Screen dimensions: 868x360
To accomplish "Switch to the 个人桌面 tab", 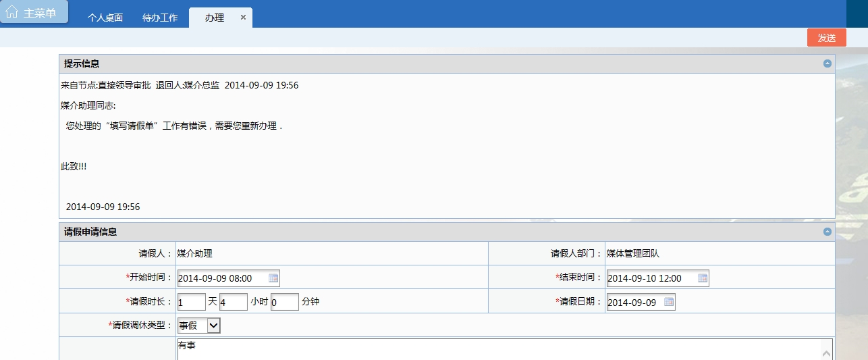I will tap(105, 18).
